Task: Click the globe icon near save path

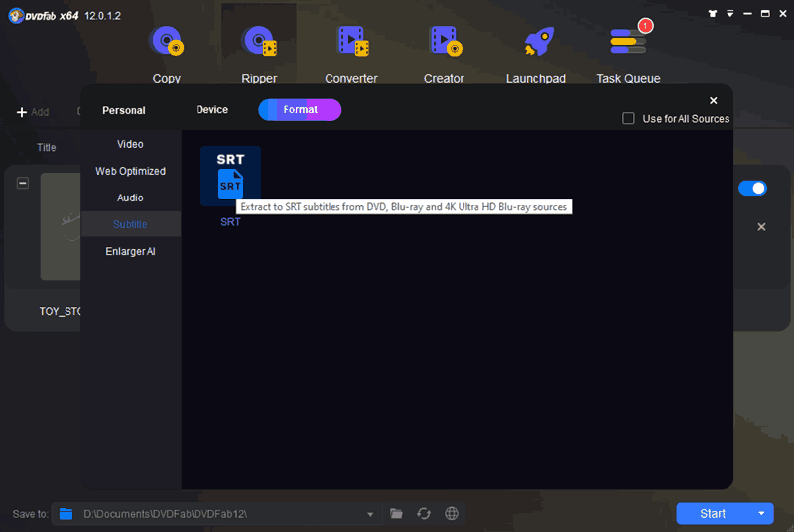Action: click(x=452, y=514)
